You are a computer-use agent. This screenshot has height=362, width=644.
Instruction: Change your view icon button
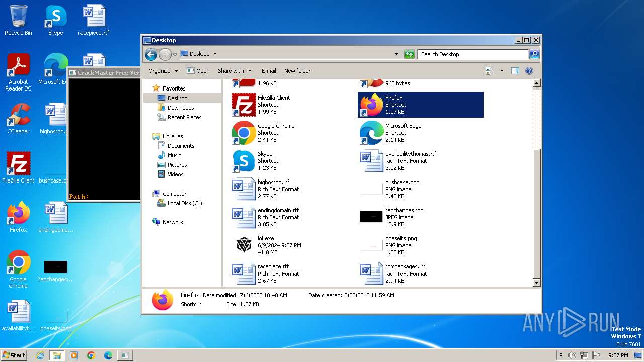(x=490, y=71)
